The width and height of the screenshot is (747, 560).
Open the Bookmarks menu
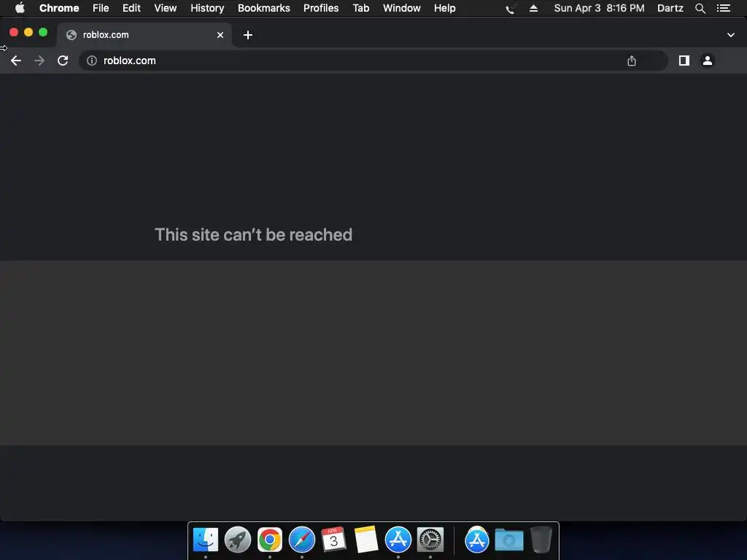click(x=264, y=8)
